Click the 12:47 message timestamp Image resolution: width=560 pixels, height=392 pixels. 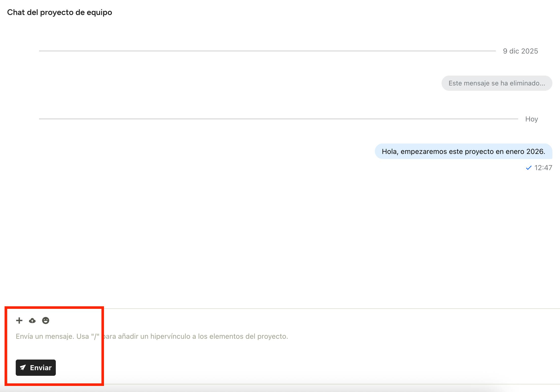[x=543, y=168]
